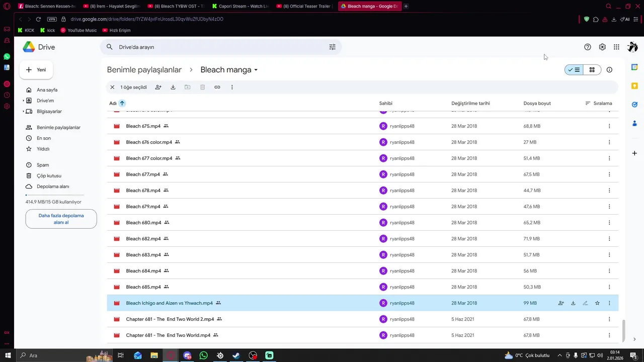Switch to Bleach TYBW OST browser tab
The image size is (644, 362).
(x=175, y=6)
